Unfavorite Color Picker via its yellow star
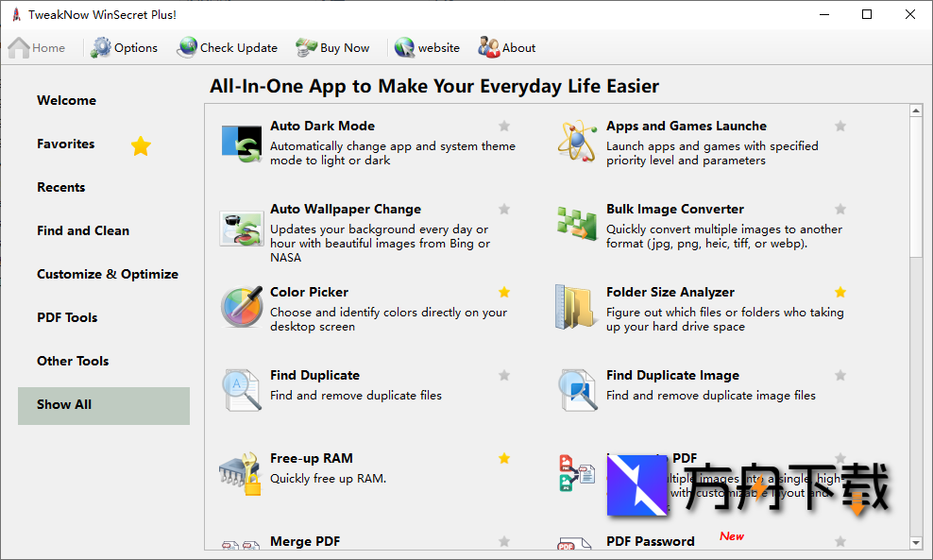The height and width of the screenshot is (560, 933). (x=504, y=292)
